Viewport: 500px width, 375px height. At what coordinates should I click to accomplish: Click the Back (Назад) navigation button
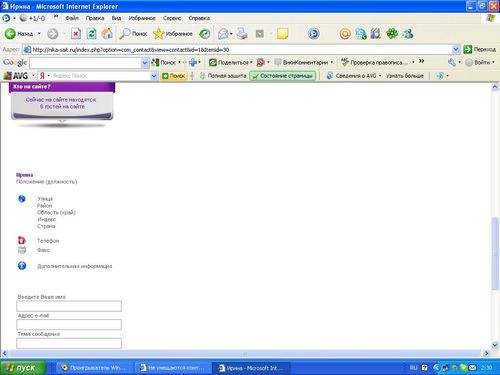(x=19, y=34)
